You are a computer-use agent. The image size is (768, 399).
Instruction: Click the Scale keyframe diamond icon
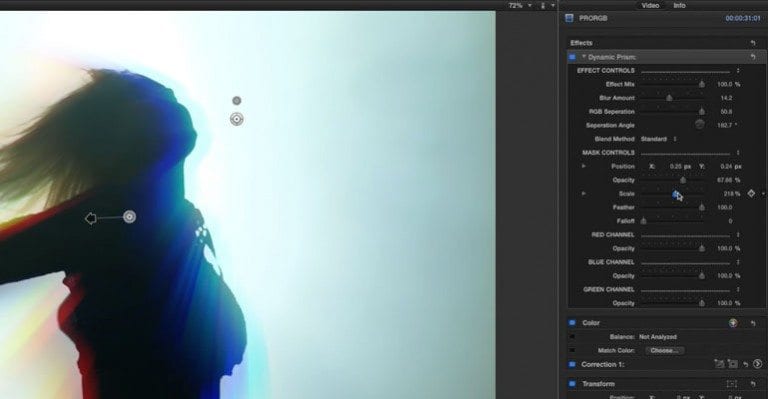click(751, 194)
